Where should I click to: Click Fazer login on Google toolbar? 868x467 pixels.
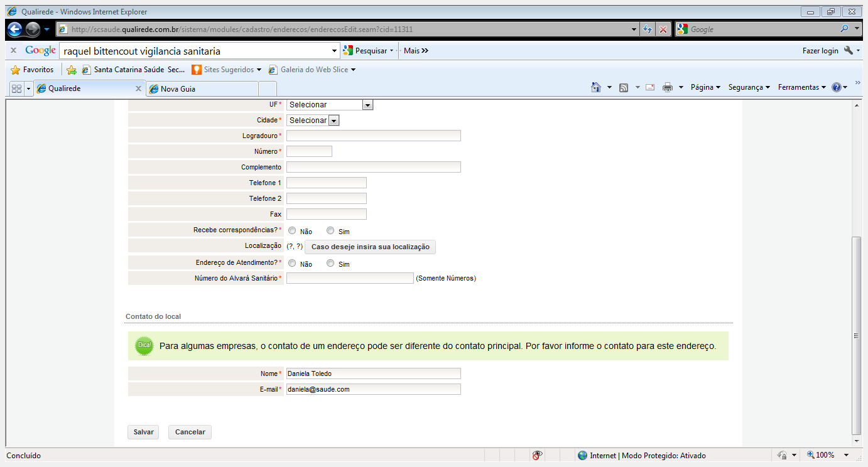tap(820, 51)
